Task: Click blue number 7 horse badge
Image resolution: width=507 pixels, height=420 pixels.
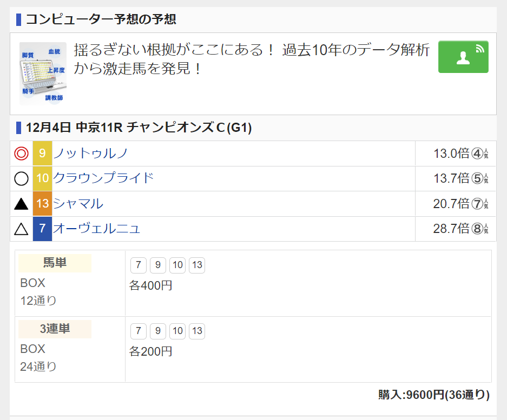Action: (x=42, y=229)
